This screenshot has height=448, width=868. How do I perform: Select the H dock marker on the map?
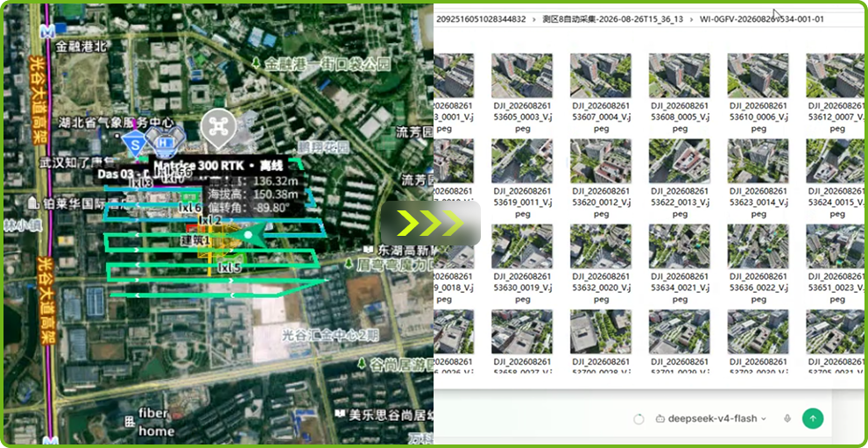pos(165,143)
